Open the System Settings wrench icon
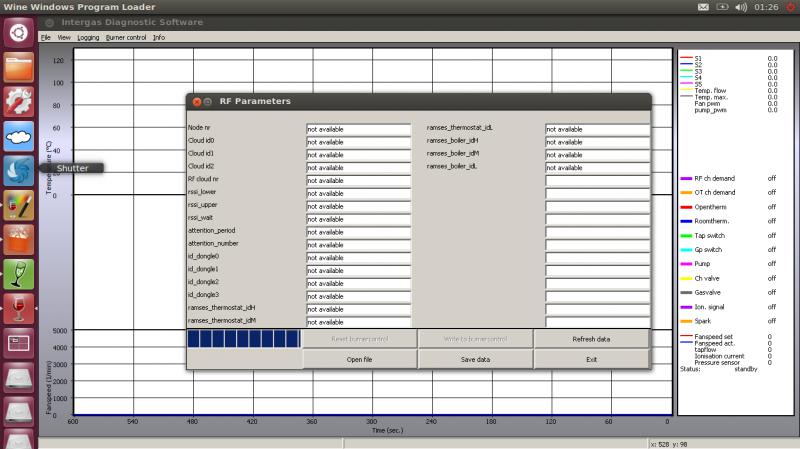 (x=19, y=101)
